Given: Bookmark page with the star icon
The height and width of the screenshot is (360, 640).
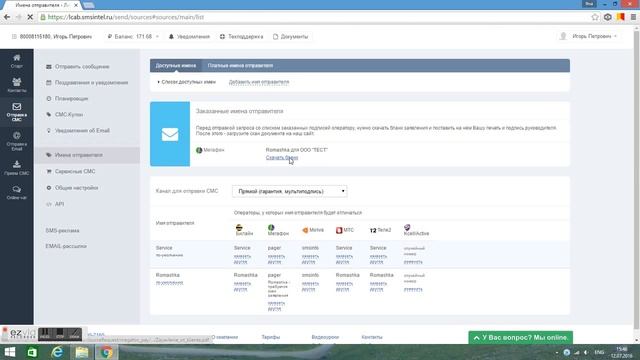Looking at the screenshot, I should (x=595, y=17).
